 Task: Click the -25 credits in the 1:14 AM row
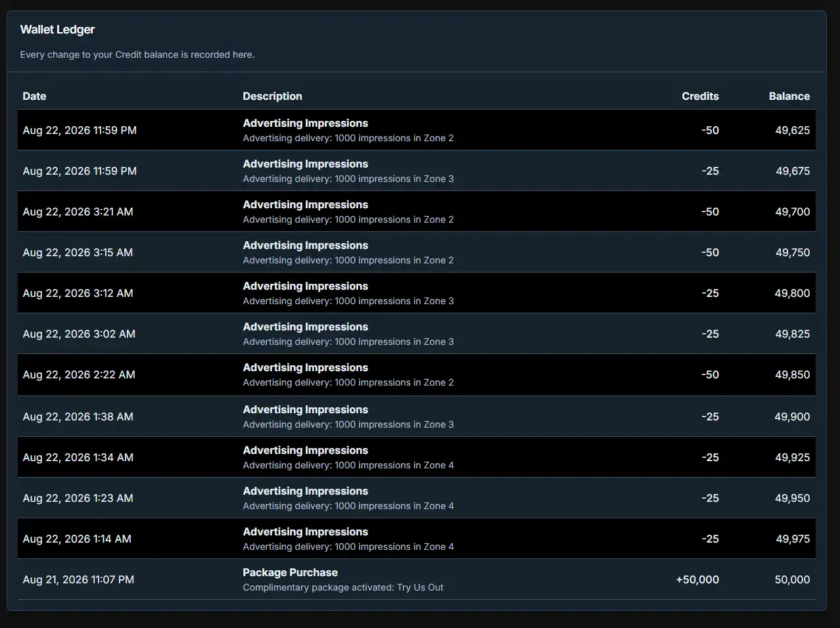click(x=710, y=539)
